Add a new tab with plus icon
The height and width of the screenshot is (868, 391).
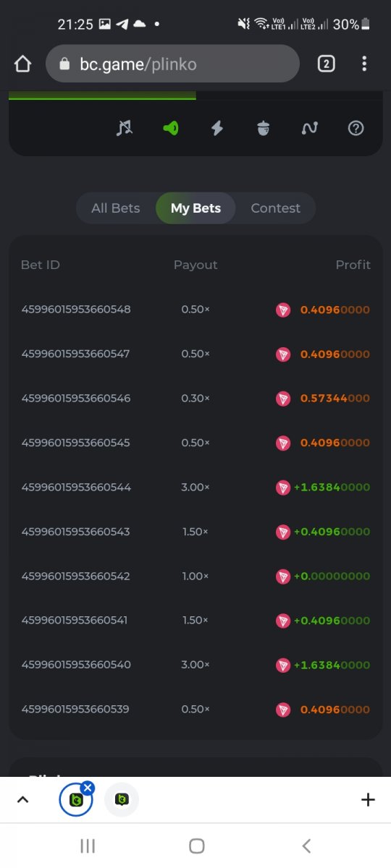click(368, 799)
